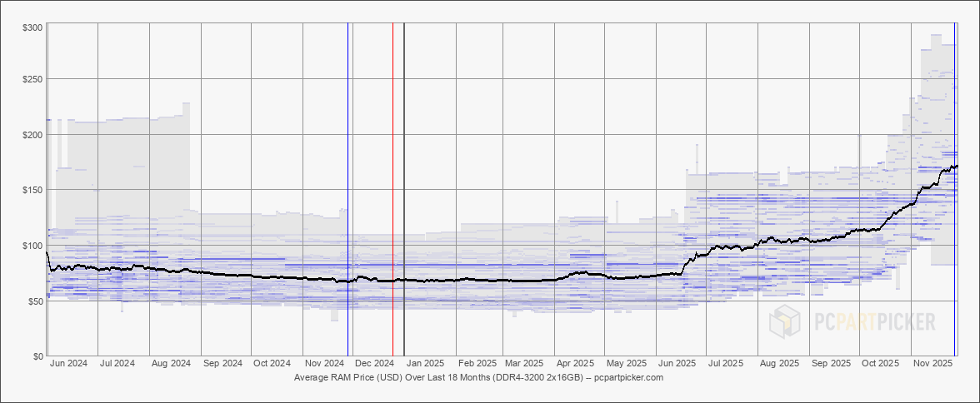Click the Nov 2025 x-axis label
The width and height of the screenshot is (980, 403).
tap(933, 364)
